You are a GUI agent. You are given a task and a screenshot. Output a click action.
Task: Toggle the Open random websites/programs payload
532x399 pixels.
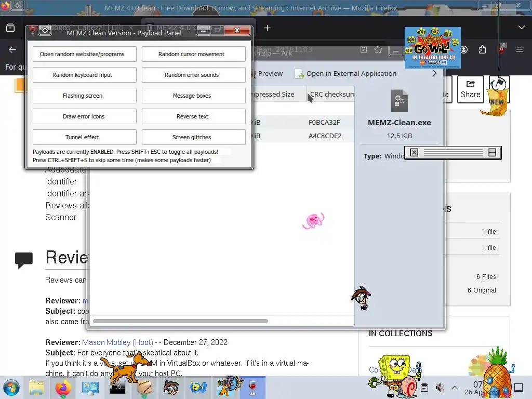[85, 54]
